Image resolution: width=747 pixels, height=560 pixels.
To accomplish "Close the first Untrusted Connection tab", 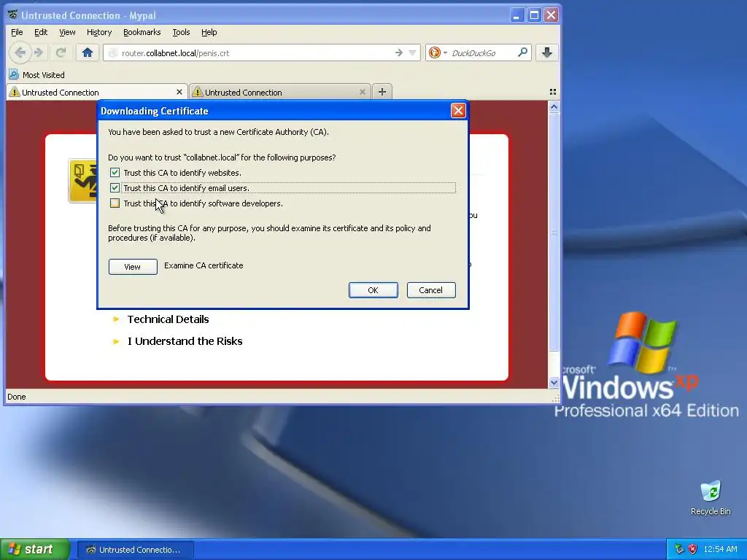I will pos(179,92).
